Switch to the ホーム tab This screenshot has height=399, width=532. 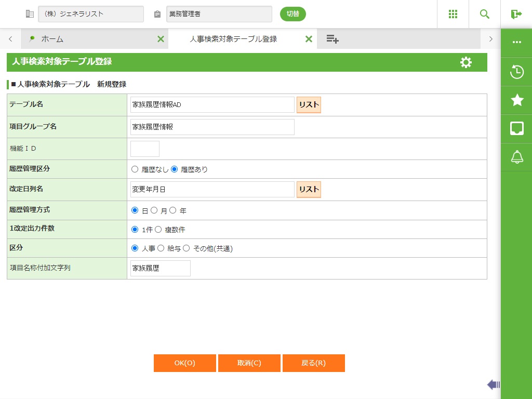point(52,39)
